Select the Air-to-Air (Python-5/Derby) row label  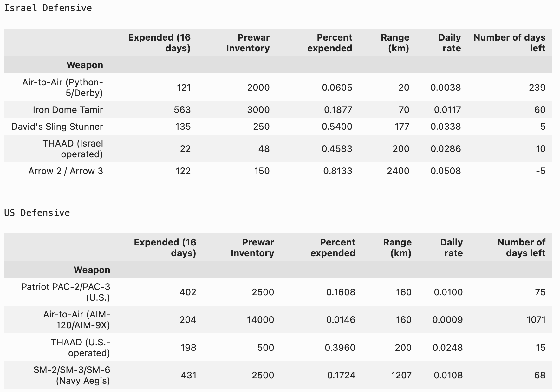(x=62, y=87)
